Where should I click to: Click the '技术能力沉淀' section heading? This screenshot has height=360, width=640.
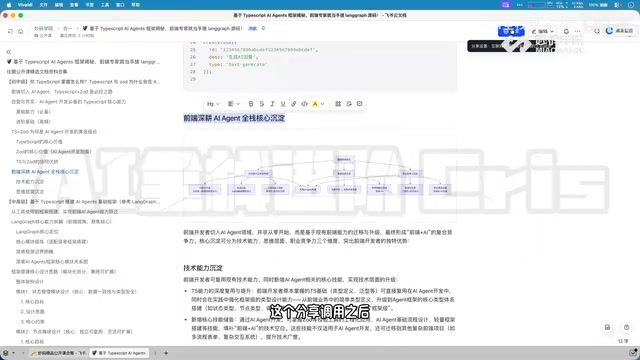pyautogui.click(x=203, y=268)
